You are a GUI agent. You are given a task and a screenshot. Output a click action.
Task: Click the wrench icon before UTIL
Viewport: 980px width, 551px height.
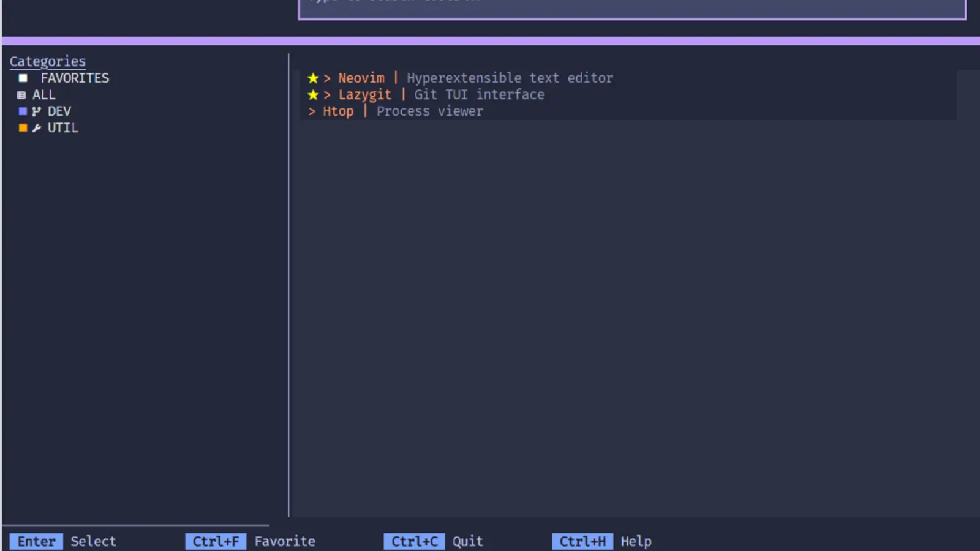click(37, 128)
